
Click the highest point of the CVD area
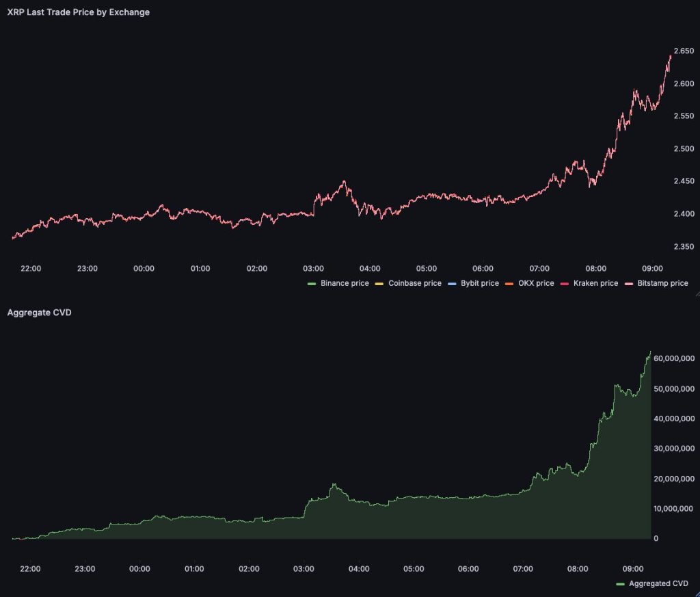[649, 350]
